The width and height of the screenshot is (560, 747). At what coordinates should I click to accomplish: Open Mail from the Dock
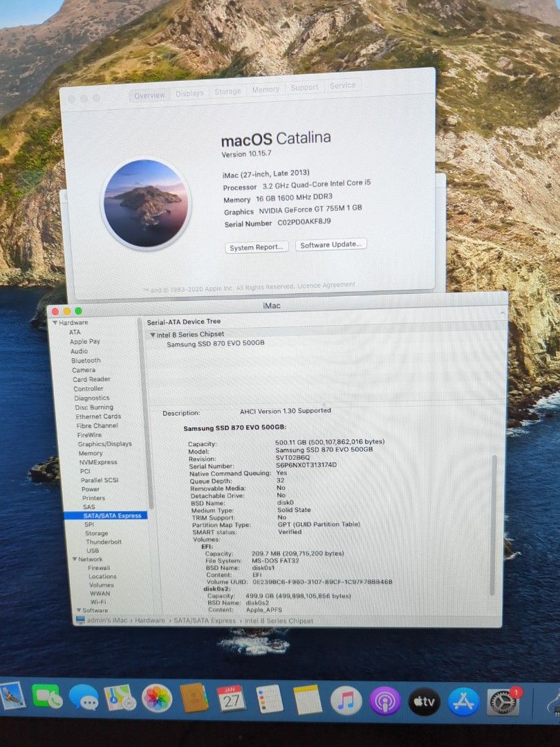coord(12,697)
